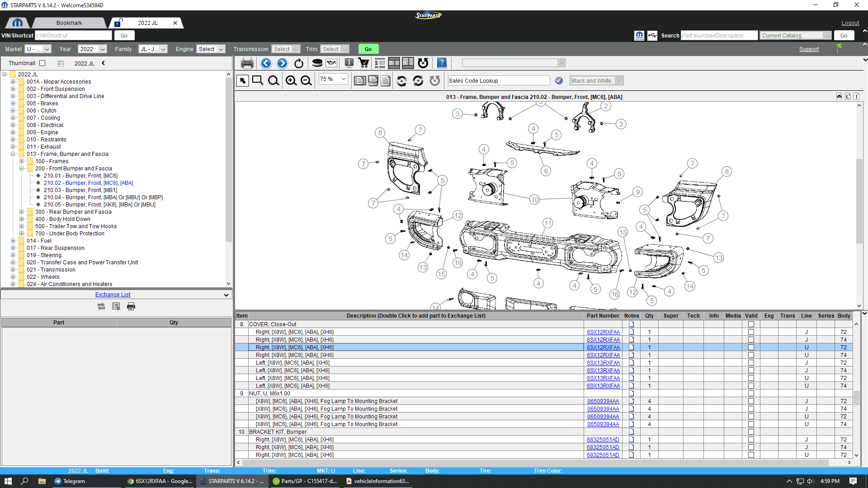Viewport: 868px width, 488px height.
Task: Click the Info 'I' toolbar icon
Action: (x=349, y=63)
